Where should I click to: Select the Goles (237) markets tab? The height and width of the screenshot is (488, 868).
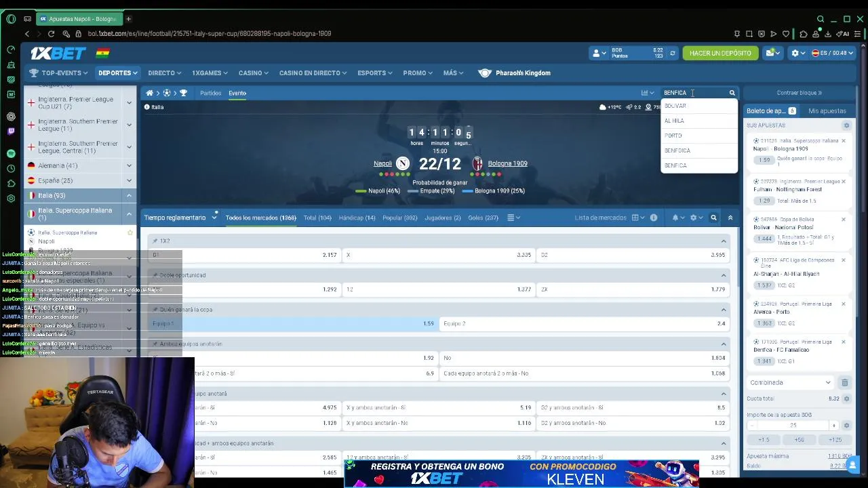483,218
